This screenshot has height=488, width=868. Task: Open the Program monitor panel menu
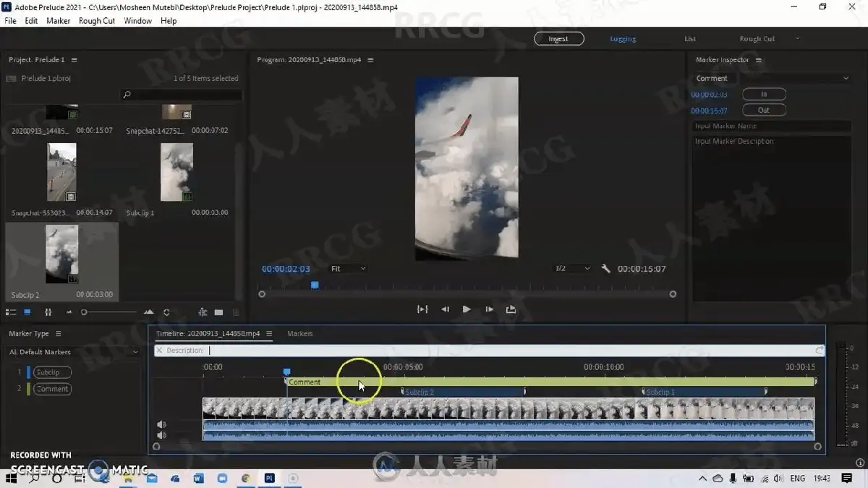[371, 60]
